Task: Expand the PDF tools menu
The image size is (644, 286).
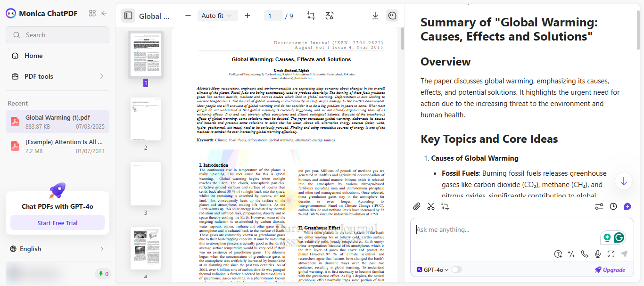Action: point(58,76)
